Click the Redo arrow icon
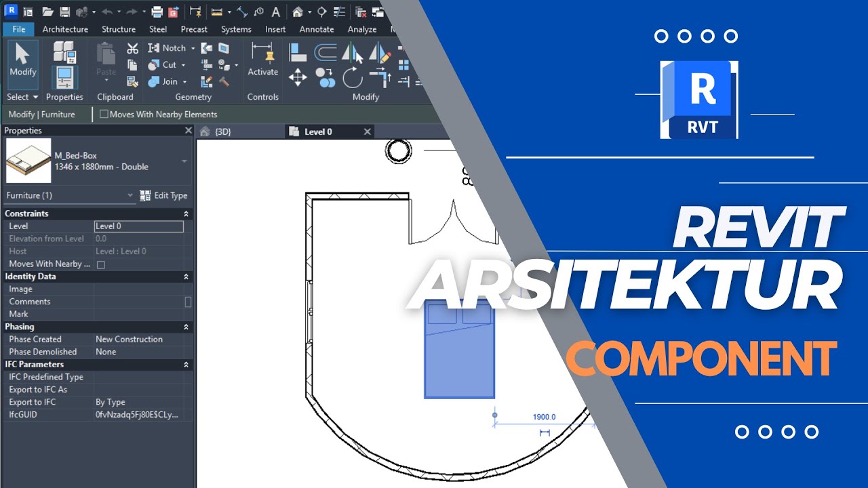This screenshot has height=488, width=868. [x=133, y=12]
